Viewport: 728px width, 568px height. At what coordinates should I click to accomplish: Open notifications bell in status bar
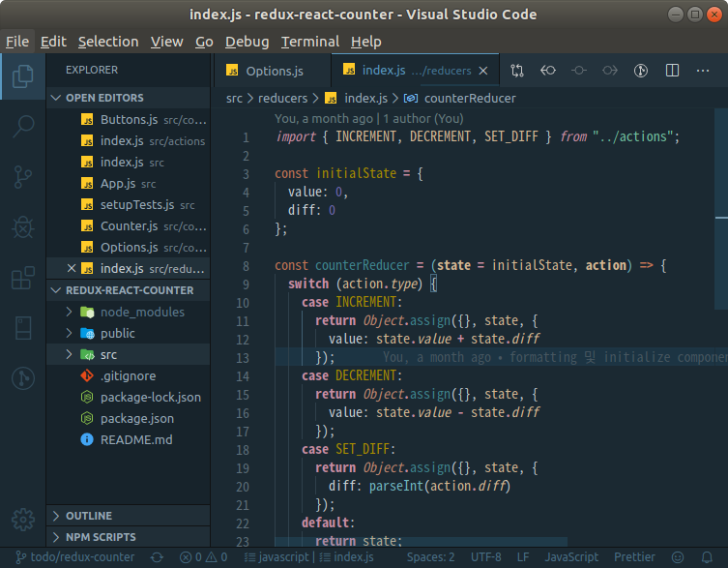point(707,557)
